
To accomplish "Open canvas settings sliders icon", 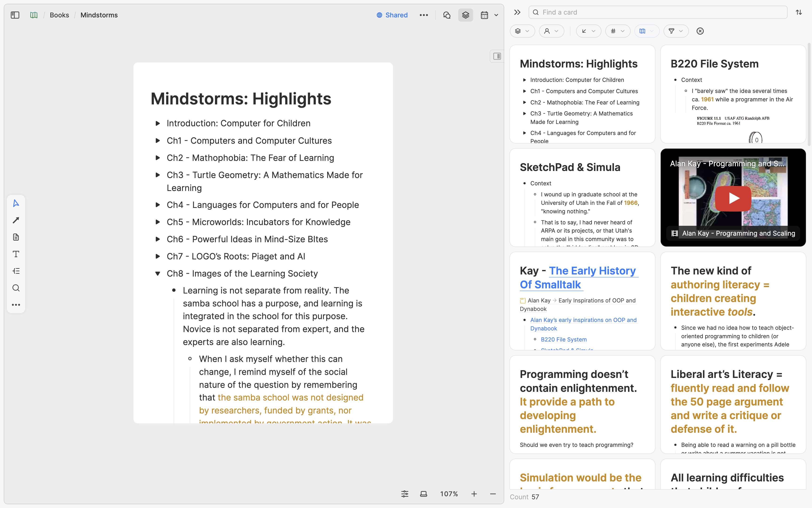I will (x=405, y=494).
